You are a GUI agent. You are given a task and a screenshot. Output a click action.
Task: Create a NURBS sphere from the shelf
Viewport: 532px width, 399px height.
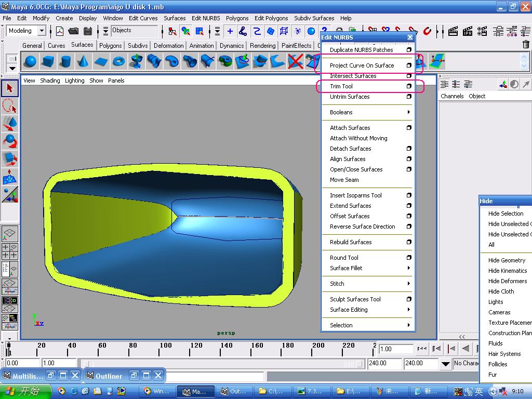pos(31,61)
